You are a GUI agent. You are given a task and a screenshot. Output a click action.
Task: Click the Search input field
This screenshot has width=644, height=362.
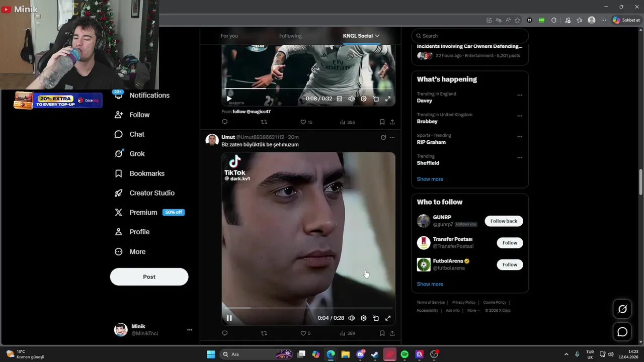coord(470,36)
